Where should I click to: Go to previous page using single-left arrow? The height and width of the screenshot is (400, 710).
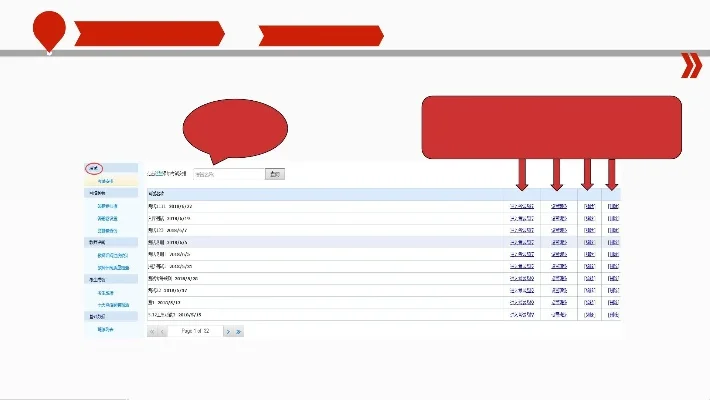pyautogui.click(x=162, y=330)
